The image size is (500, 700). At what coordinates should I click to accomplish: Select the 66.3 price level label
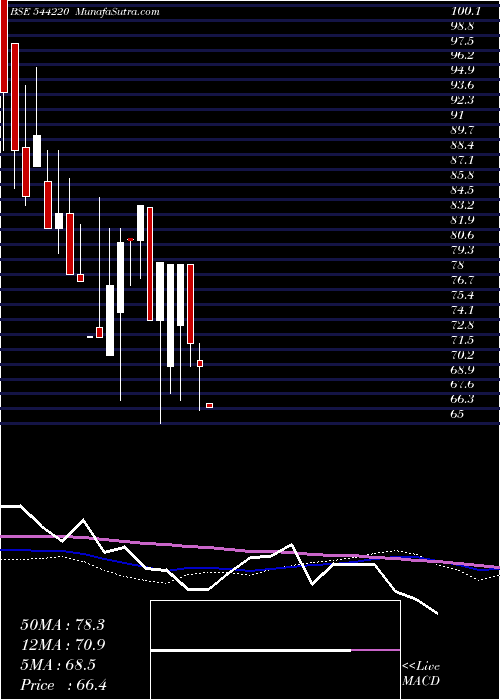[x=462, y=399]
